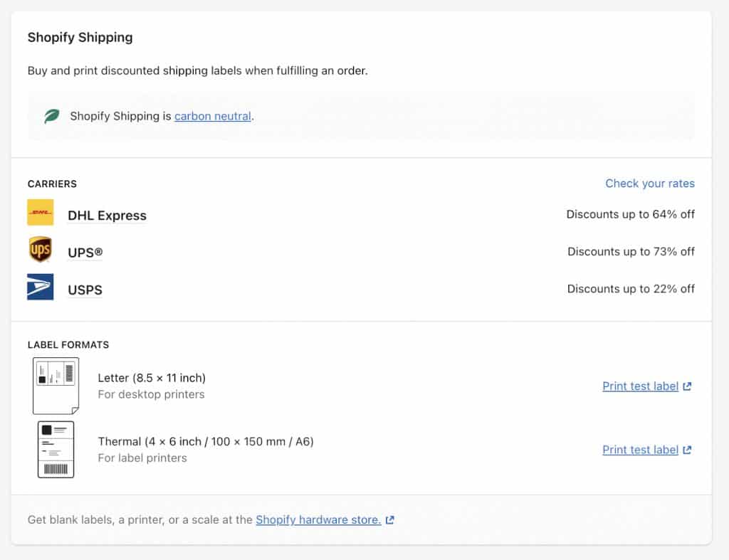Click the USPS carrier name
729x560 pixels.
85,290
